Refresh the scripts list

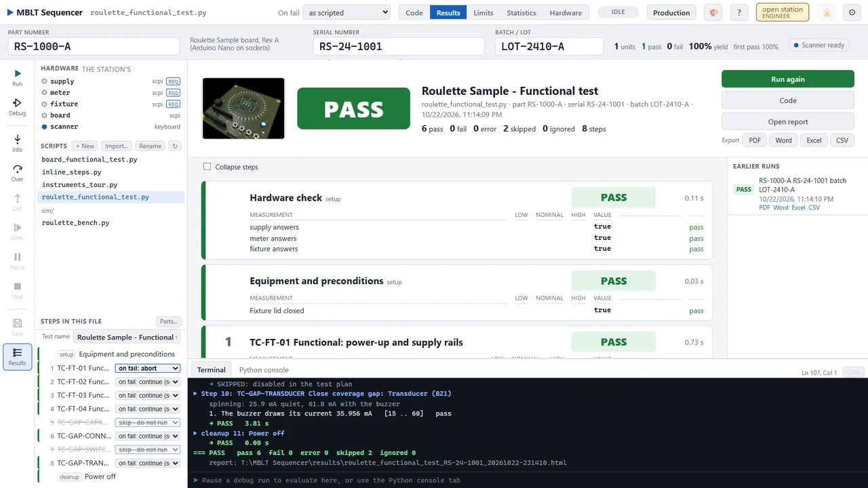175,146
